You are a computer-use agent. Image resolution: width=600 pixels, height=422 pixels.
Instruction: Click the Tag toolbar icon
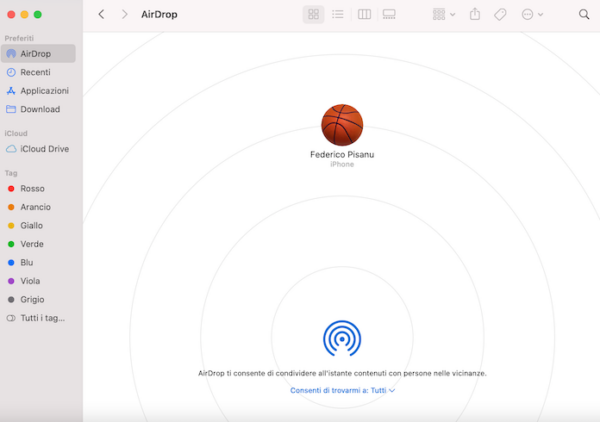tap(500, 15)
